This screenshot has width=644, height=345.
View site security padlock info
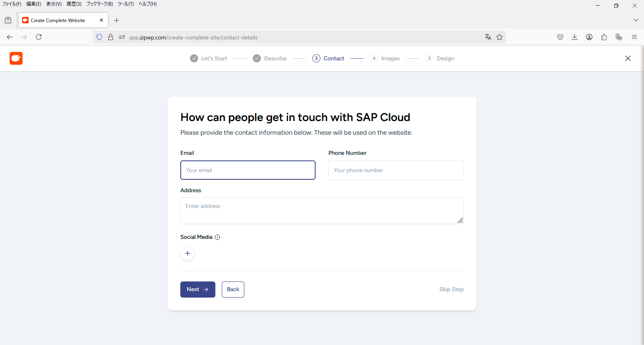coord(111,37)
